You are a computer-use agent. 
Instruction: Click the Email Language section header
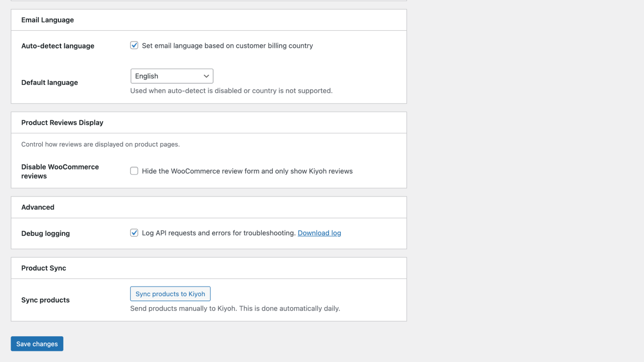coord(47,20)
